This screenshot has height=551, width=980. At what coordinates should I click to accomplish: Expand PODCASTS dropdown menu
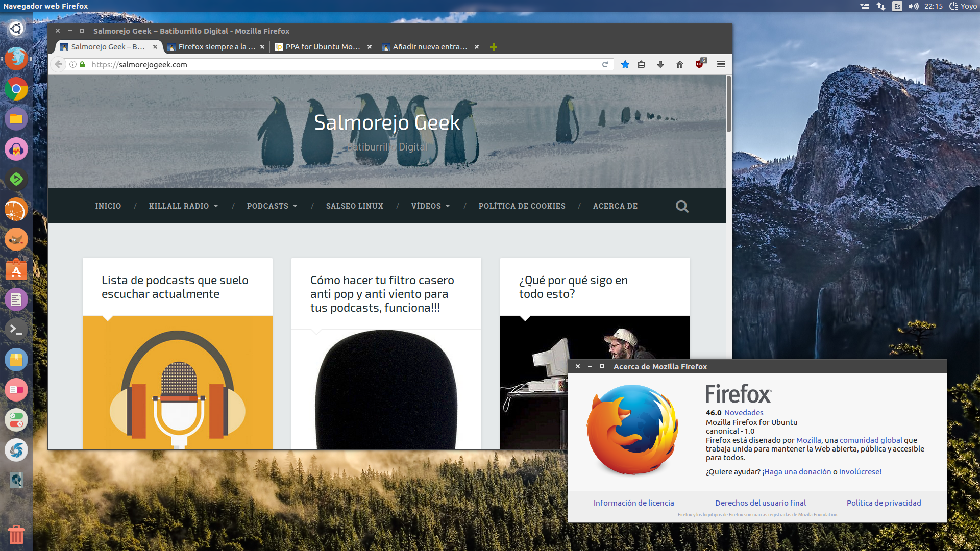coord(272,206)
